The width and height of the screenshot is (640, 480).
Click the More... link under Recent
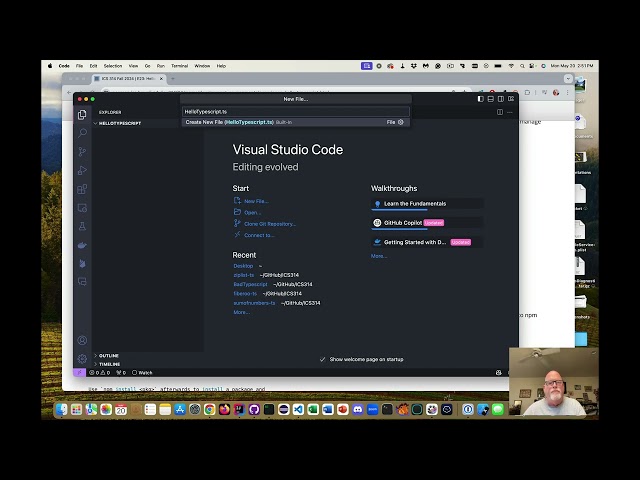pyautogui.click(x=241, y=312)
